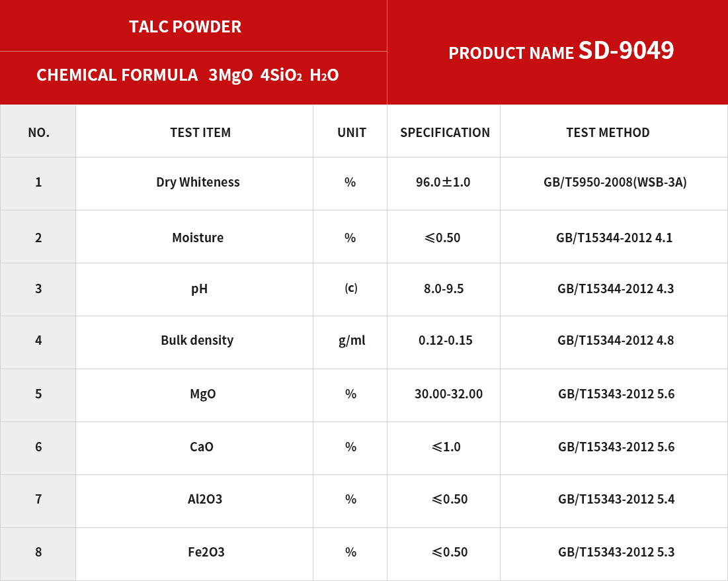Click the CaO test item cell

[x=202, y=447]
